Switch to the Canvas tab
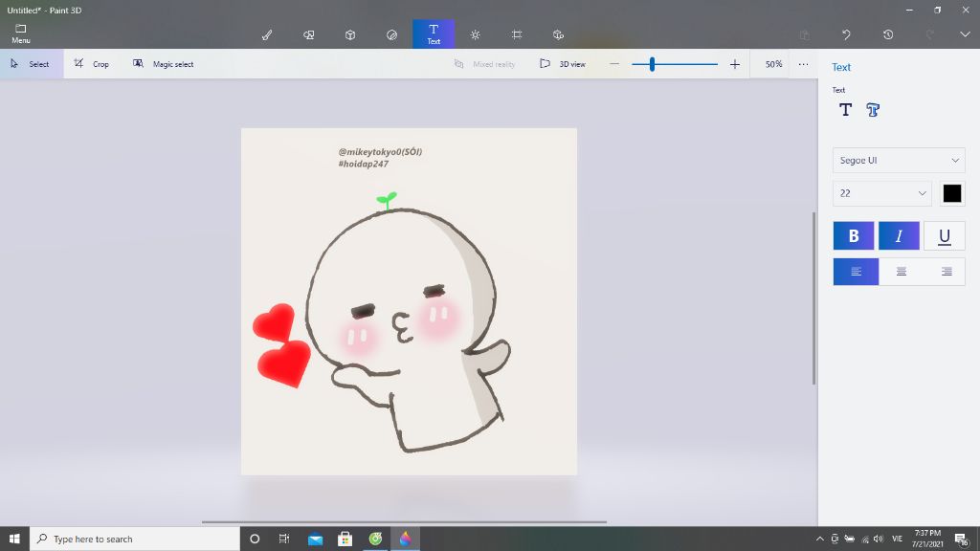This screenshot has height=551, width=980. pos(517,34)
